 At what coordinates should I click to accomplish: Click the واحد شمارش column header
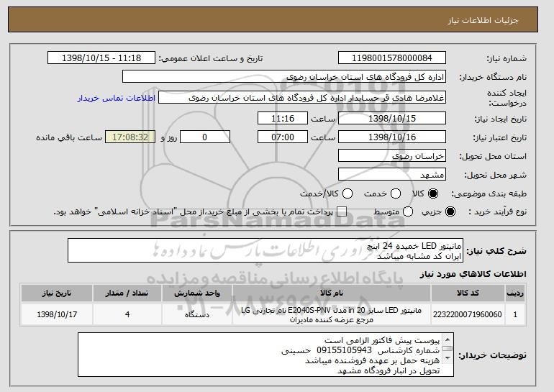coord(197,293)
